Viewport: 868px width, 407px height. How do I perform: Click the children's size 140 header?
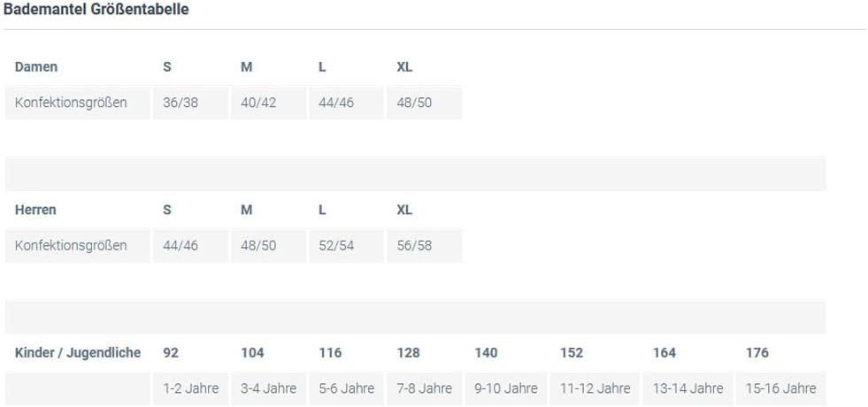(x=486, y=352)
